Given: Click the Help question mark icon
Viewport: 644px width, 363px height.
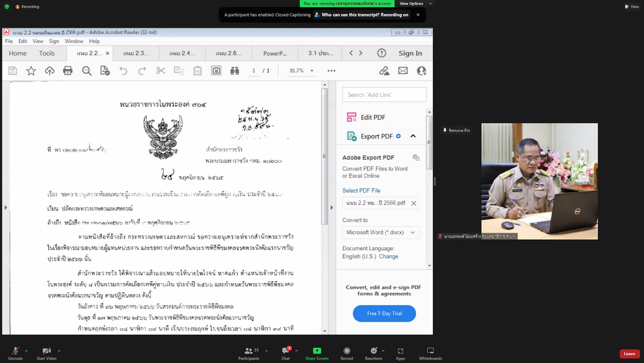Looking at the screenshot, I should 381,53.
